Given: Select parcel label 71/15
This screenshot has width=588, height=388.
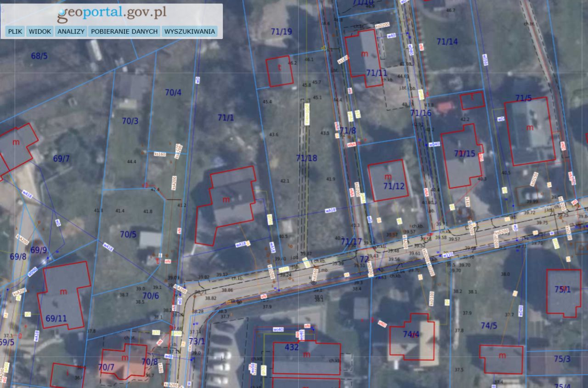Looking at the screenshot, I should (465, 154).
